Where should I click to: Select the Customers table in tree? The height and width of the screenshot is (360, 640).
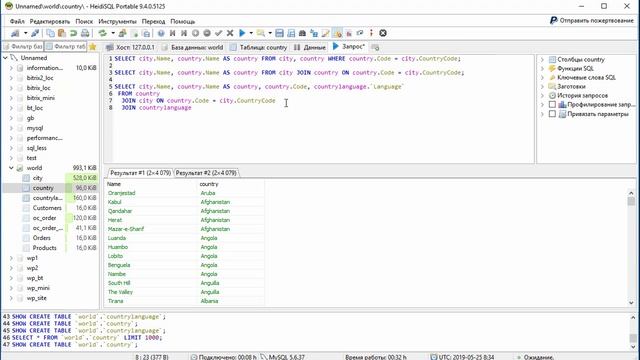pos(47,208)
